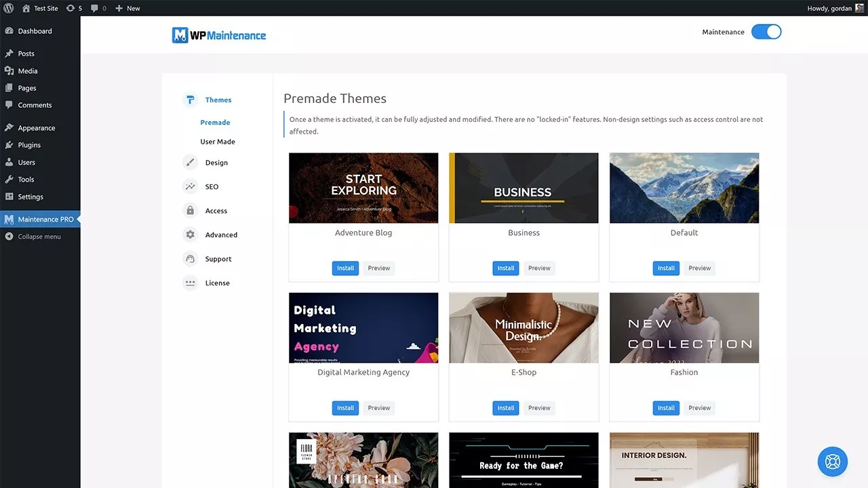Viewport: 868px width, 488px height.
Task: Preview the Fashion theme
Action: (x=699, y=408)
